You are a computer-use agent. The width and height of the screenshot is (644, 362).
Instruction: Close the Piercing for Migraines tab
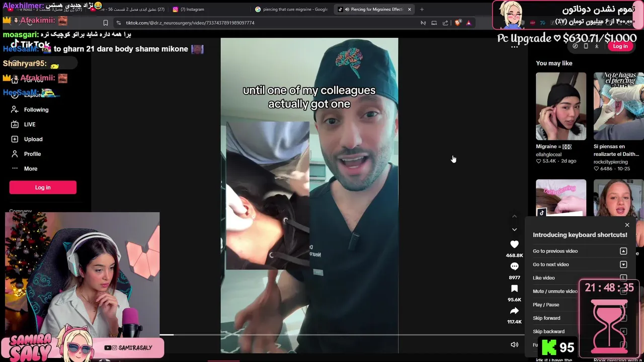point(410,9)
